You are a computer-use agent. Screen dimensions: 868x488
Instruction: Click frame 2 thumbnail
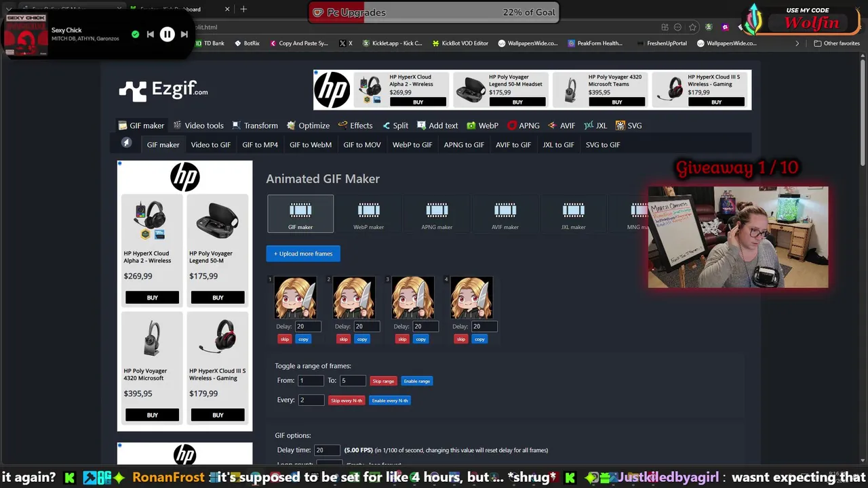click(354, 298)
